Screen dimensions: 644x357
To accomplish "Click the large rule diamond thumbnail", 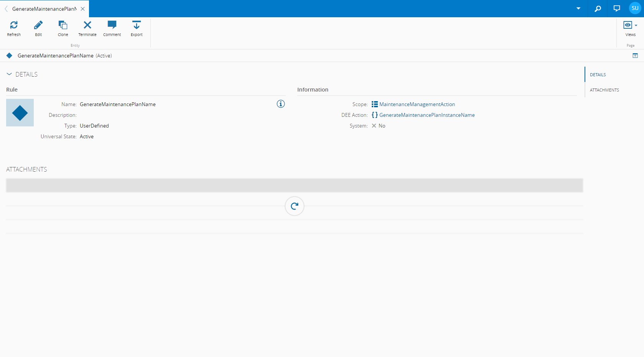I will click(x=20, y=113).
